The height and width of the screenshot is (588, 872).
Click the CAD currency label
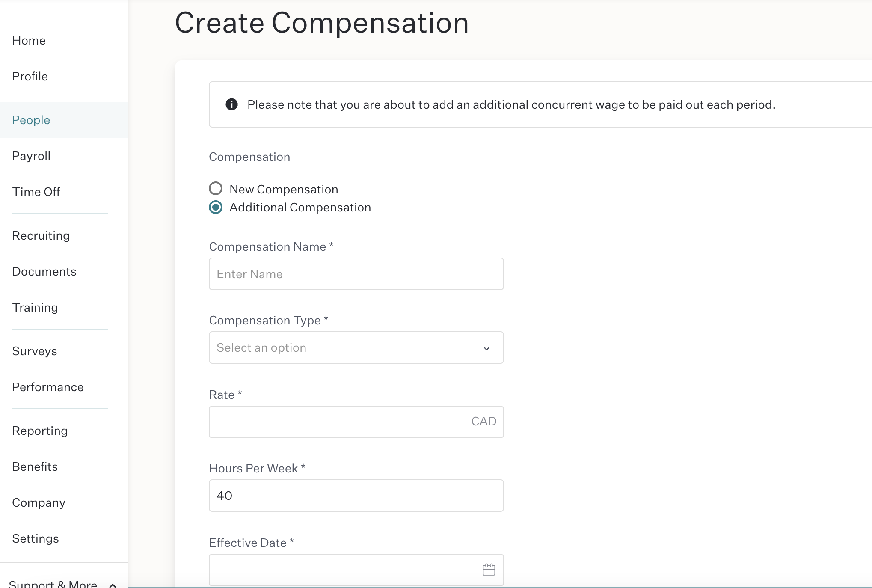(484, 421)
